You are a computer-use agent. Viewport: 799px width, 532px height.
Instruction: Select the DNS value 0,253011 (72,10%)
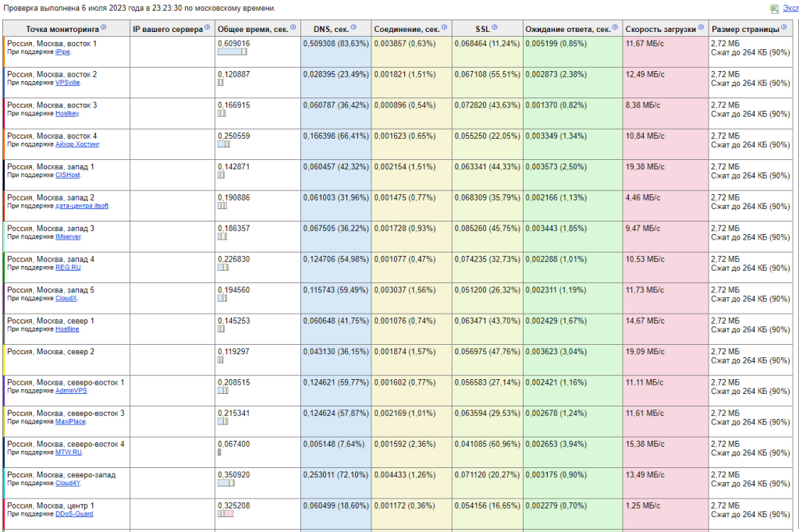tap(336, 475)
